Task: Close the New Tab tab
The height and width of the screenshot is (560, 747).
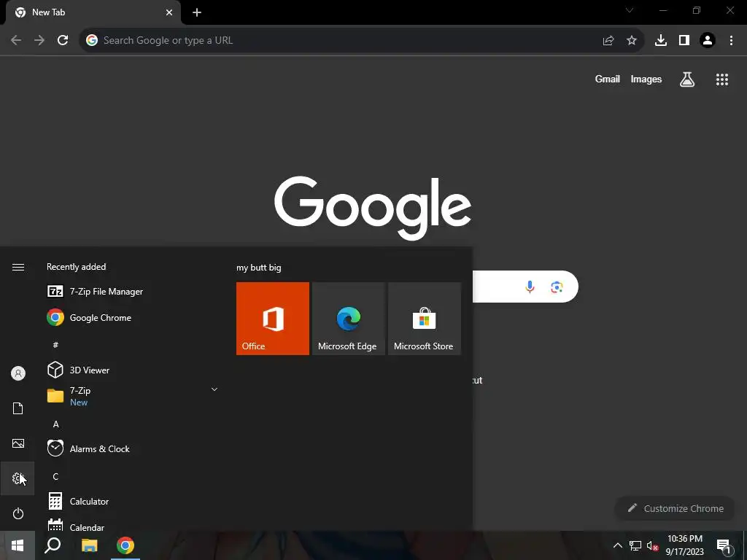Action: coord(169,12)
